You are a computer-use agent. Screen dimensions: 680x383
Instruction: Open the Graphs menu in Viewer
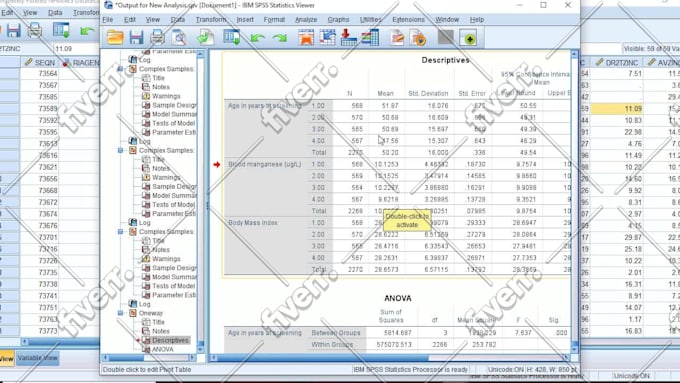(338, 20)
